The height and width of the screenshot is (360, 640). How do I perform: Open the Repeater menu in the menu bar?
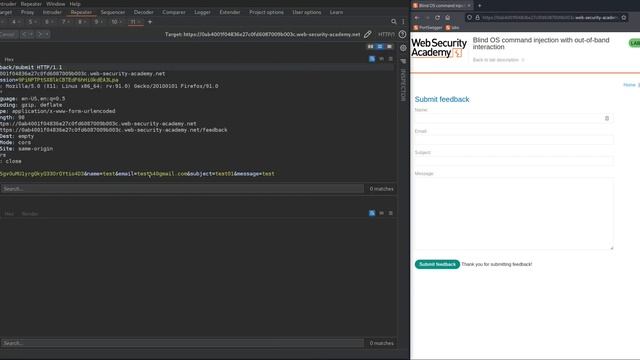[31, 4]
